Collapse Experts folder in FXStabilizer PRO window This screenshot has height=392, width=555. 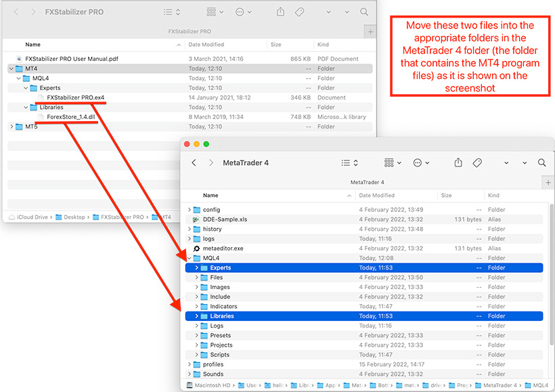(26, 88)
